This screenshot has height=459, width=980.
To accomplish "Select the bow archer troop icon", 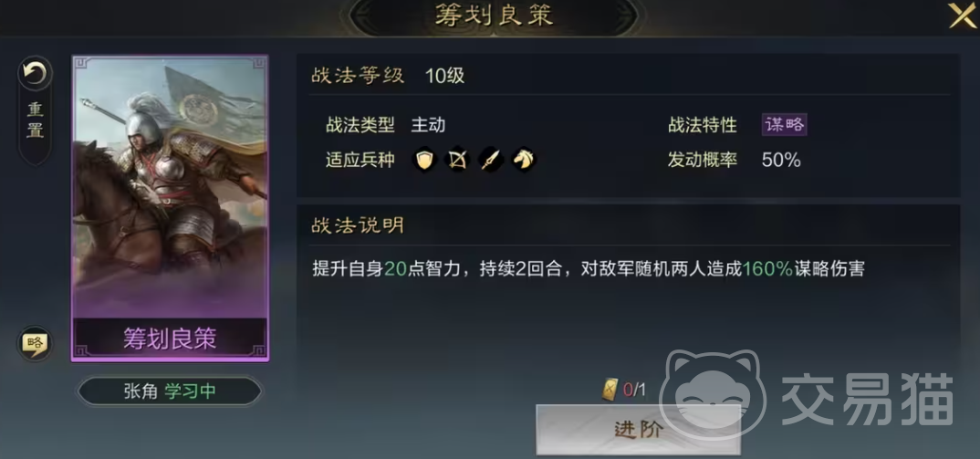I will coord(457,160).
